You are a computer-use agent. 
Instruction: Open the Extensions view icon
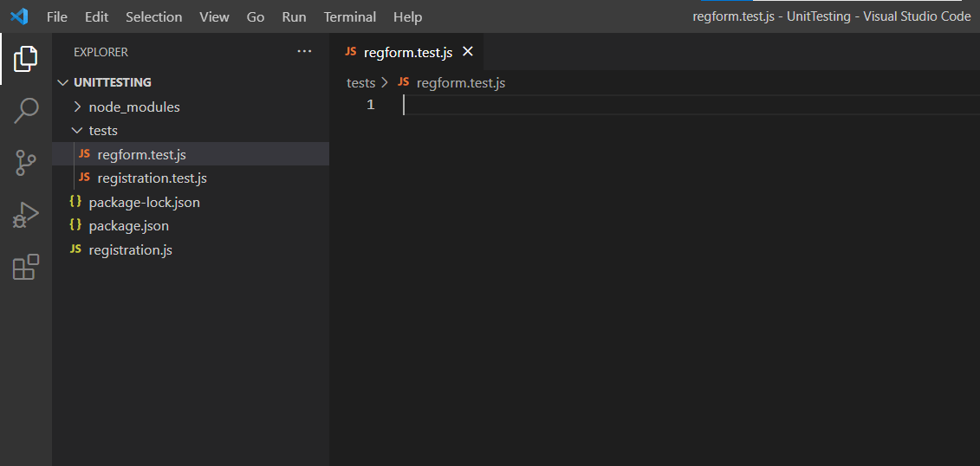[26, 267]
